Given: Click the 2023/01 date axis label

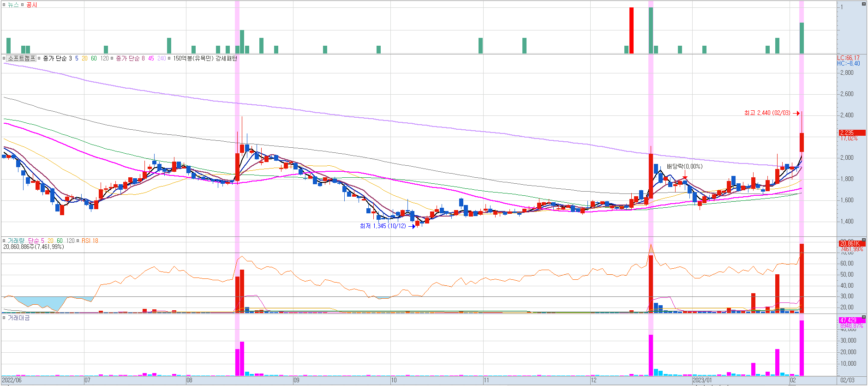Looking at the screenshot, I should [702, 380].
